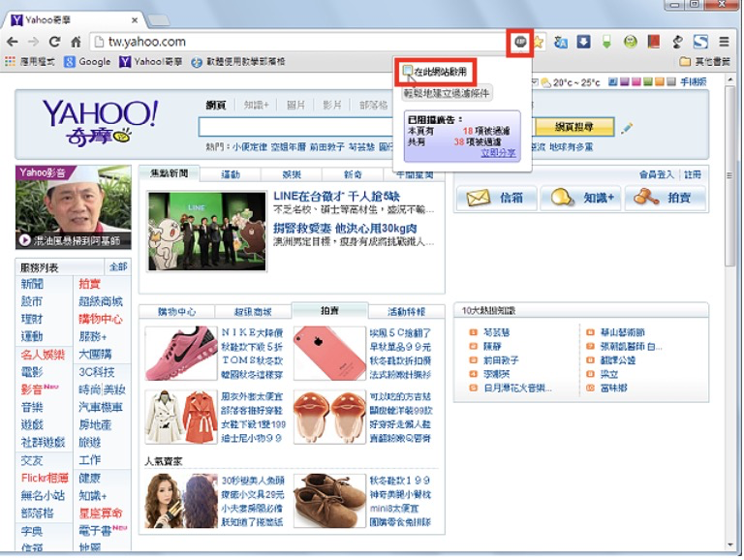Go to the browser home page
Screen dimensions: 744x560
tap(76, 43)
